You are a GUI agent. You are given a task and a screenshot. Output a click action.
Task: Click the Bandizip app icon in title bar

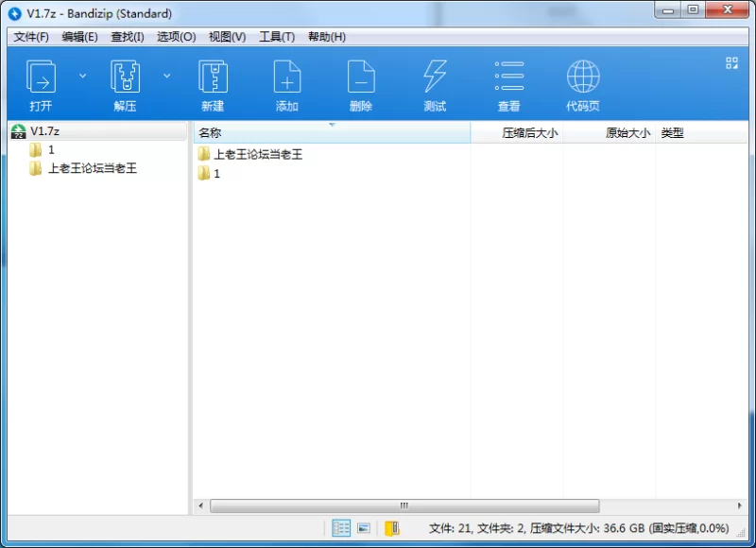(15, 13)
